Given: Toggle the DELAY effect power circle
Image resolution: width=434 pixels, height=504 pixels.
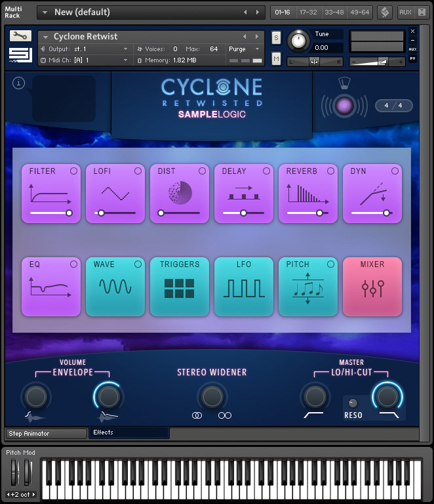Looking at the screenshot, I should [x=266, y=171].
